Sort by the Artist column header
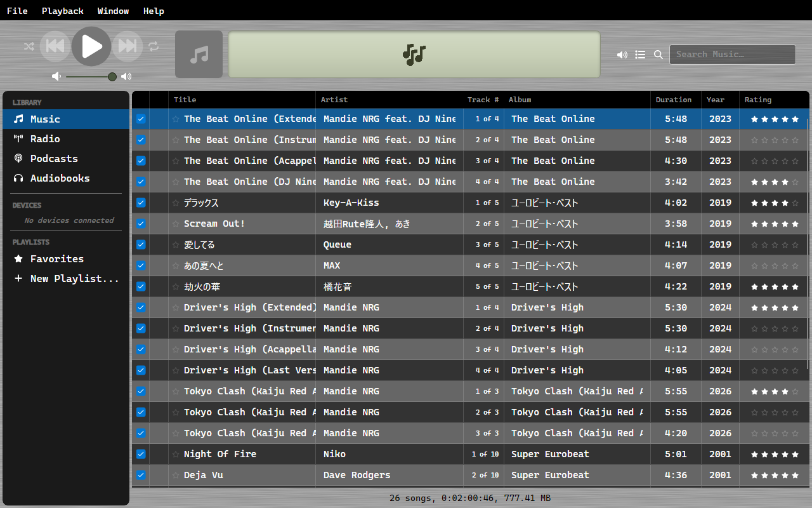The width and height of the screenshot is (812, 508). 390,100
